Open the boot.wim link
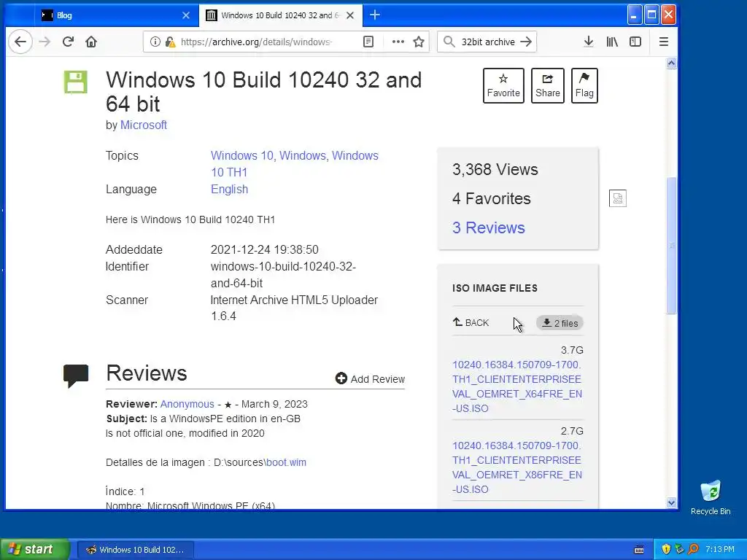The height and width of the screenshot is (560, 747). click(286, 462)
